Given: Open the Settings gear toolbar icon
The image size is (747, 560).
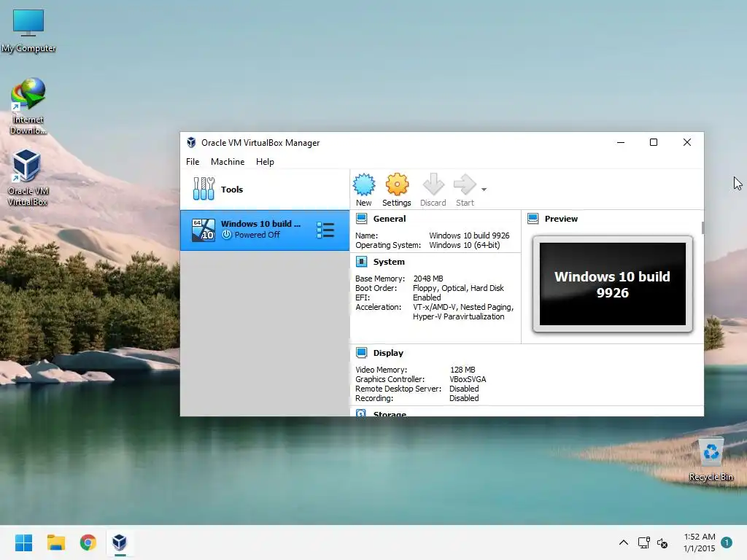Looking at the screenshot, I should click(397, 184).
